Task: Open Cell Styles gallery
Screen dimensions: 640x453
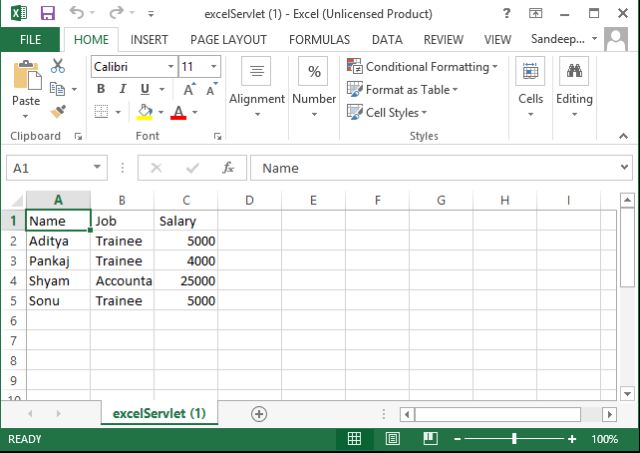Action: (387, 112)
